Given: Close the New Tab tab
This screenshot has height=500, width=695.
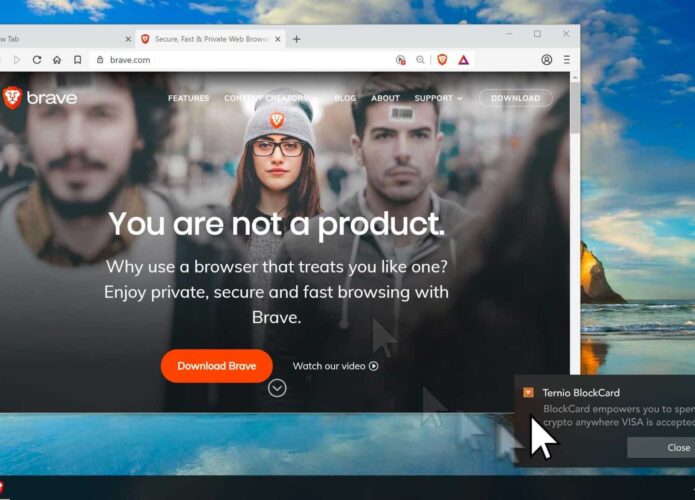Looking at the screenshot, I should point(128,39).
